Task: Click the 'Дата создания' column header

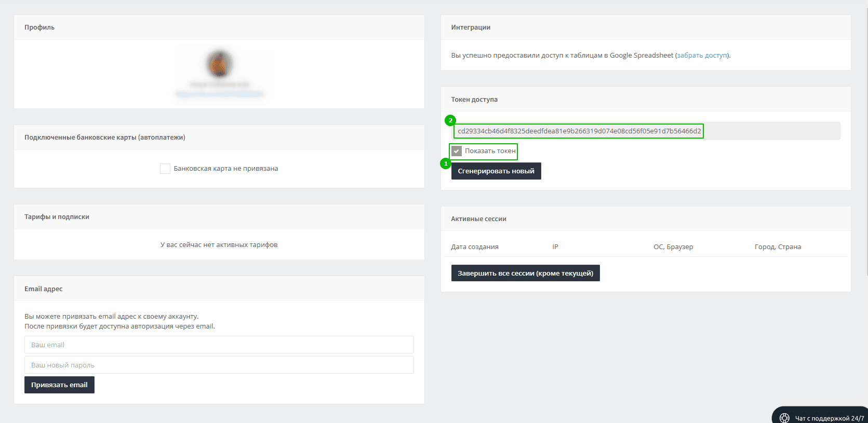Action: click(x=474, y=247)
